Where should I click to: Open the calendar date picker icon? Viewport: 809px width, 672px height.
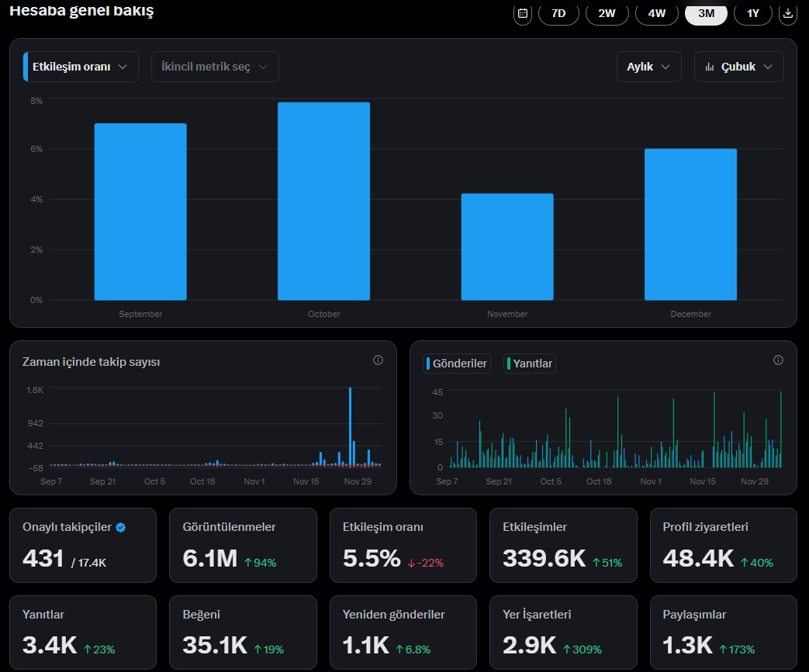523,13
